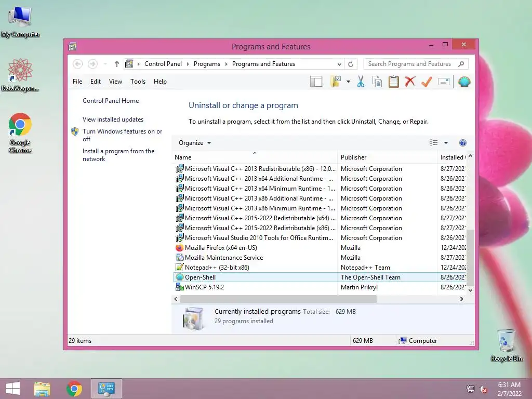This screenshot has width=532, height=399.
Task: Sort by the Name column header
Action: tap(255, 157)
